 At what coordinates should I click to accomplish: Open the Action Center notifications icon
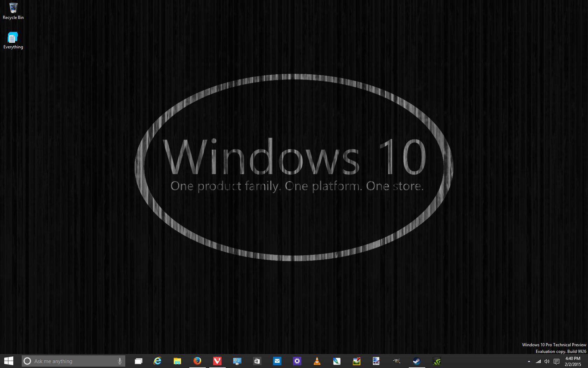[556, 361]
